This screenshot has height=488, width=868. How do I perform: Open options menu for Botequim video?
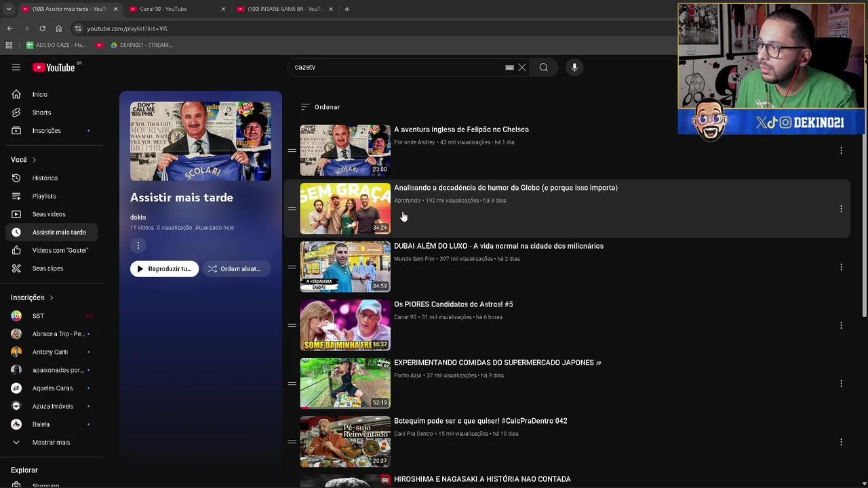841,442
